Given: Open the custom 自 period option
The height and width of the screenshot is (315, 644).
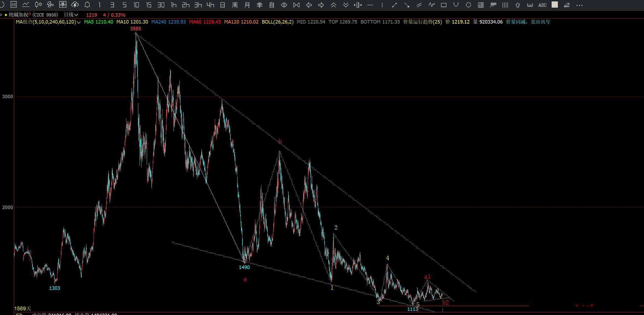Looking at the screenshot, I should (x=272, y=5).
